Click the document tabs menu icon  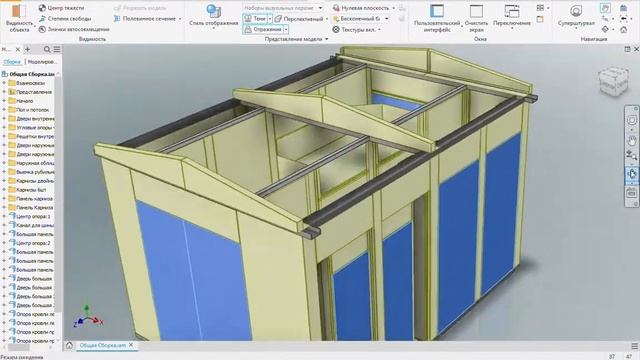(634, 346)
